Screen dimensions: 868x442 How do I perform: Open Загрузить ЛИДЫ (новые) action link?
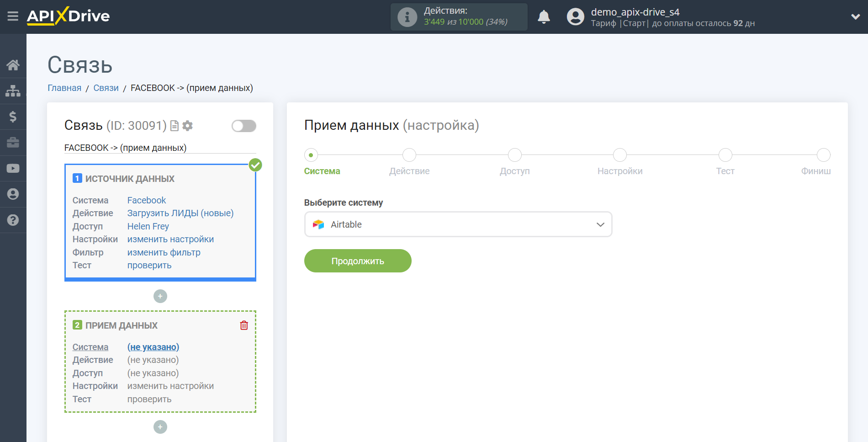click(x=180, y=213)
